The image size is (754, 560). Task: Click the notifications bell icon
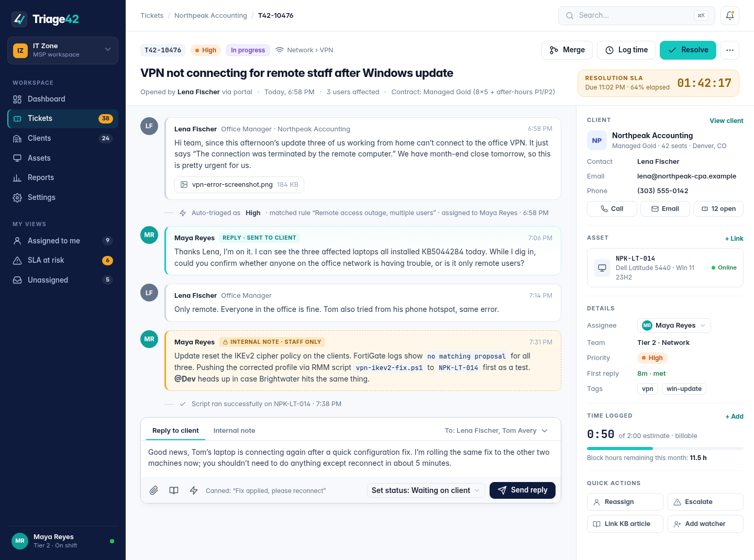click(730, 16)
